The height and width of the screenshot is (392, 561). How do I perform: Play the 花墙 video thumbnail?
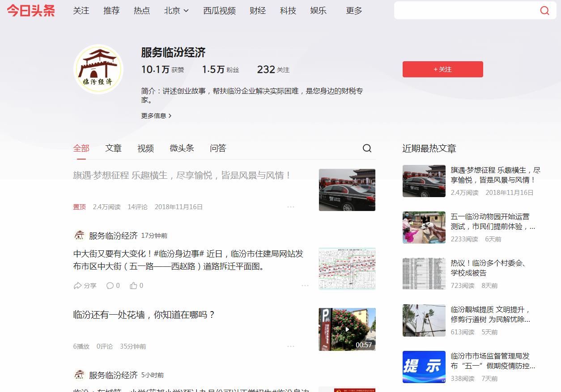coord(347,329)
